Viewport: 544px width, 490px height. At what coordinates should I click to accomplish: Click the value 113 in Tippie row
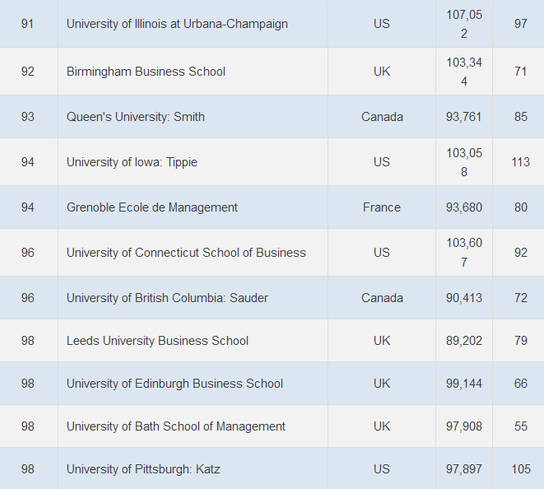(x=520, y=162)
